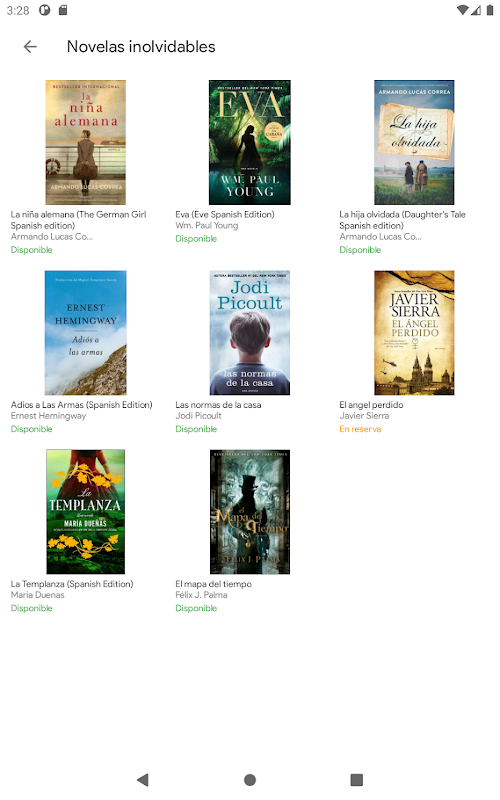The height and width of the screenshot is (800, 500).
Task: Open La Templanza book cover
Action: click(86, 512)
